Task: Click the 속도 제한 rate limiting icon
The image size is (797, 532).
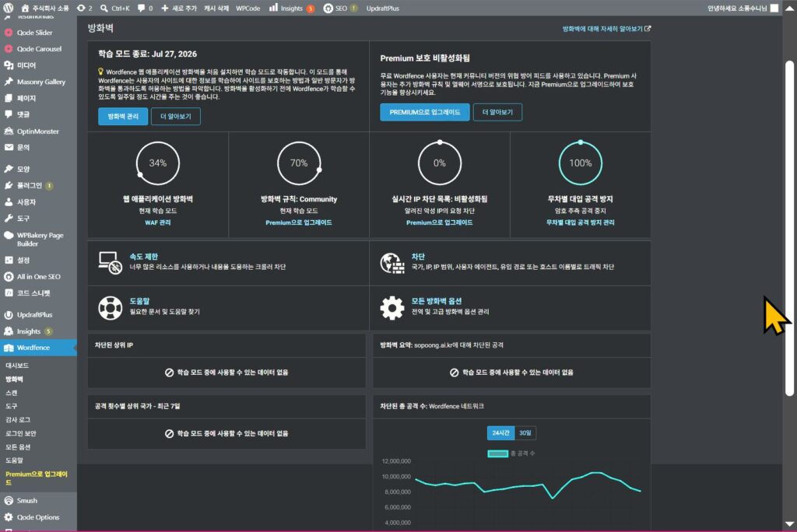Action: pyautogui.click(x=110, y=263)
